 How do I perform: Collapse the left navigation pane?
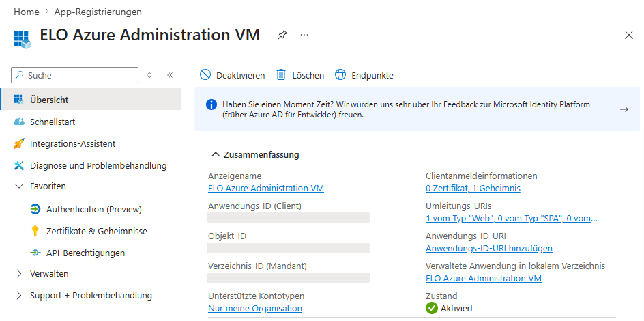(x=170, y=75)
